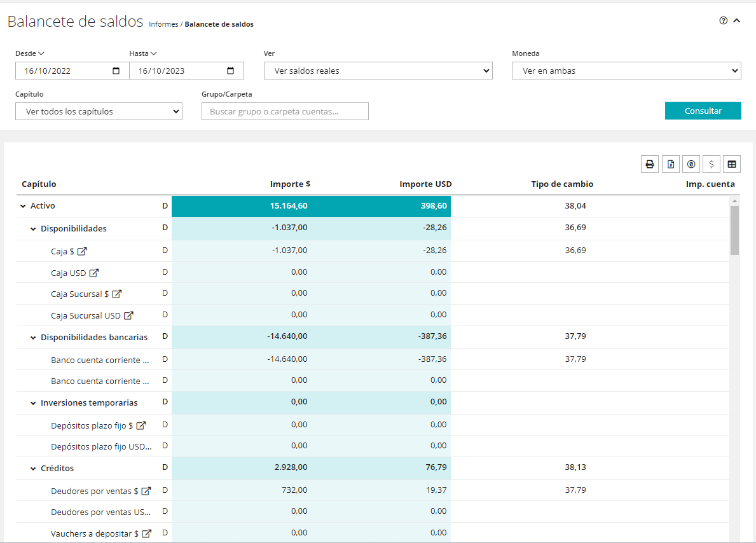Open Caja $ account external link
The width and height of the screenshot is (756, 543).
[82, 251]
